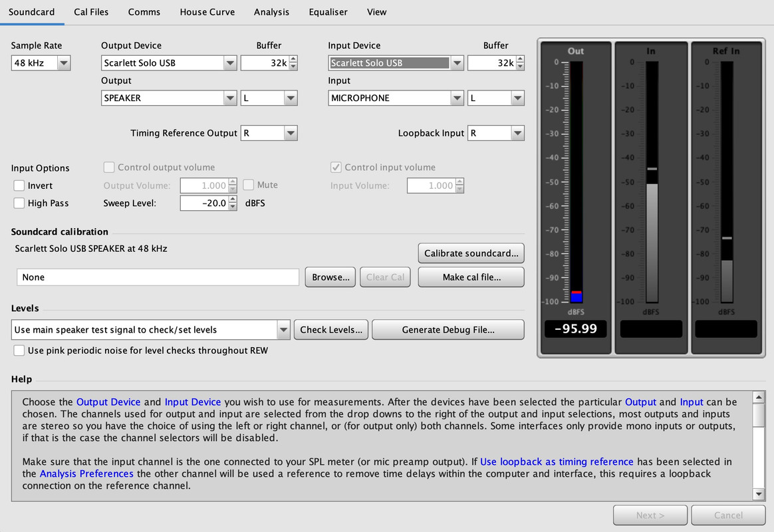The height and width of the screenshot is (532, 774).
Task: Open the Equaliser tab
Action: pyautogui.click(x=328, y=12)
